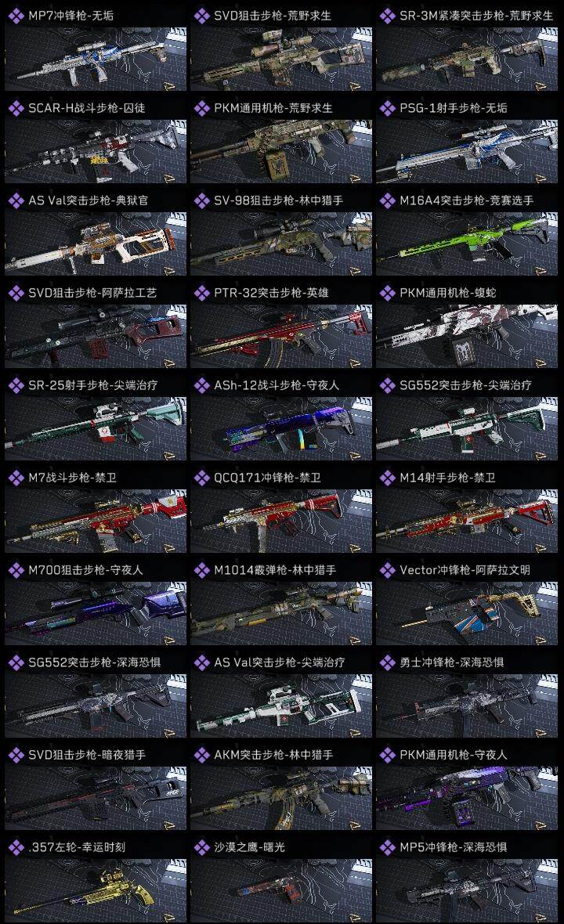Click the purple icon next to PTR-32突击步枪-英雄
Image resolution: width=564 pixels, height=924 pixels.
click(201, 293)
